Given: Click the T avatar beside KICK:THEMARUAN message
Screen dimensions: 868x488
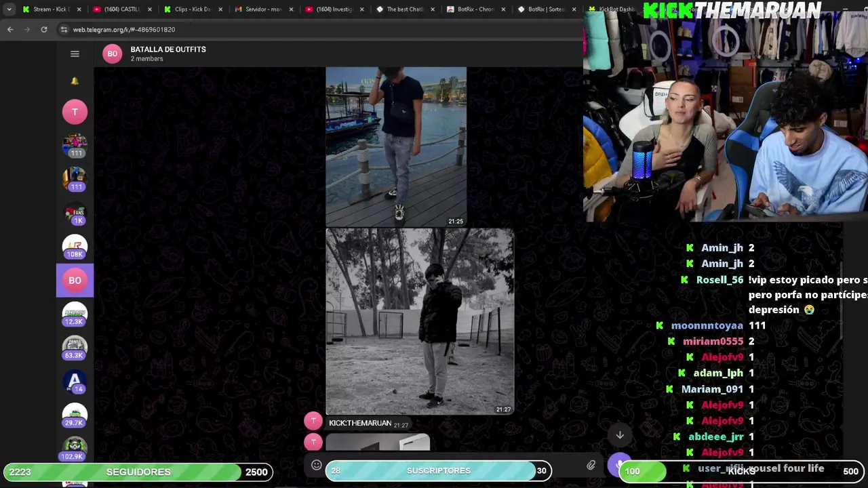Looking at the screenshot, I should pyautogui.click(x=313, y=421).
